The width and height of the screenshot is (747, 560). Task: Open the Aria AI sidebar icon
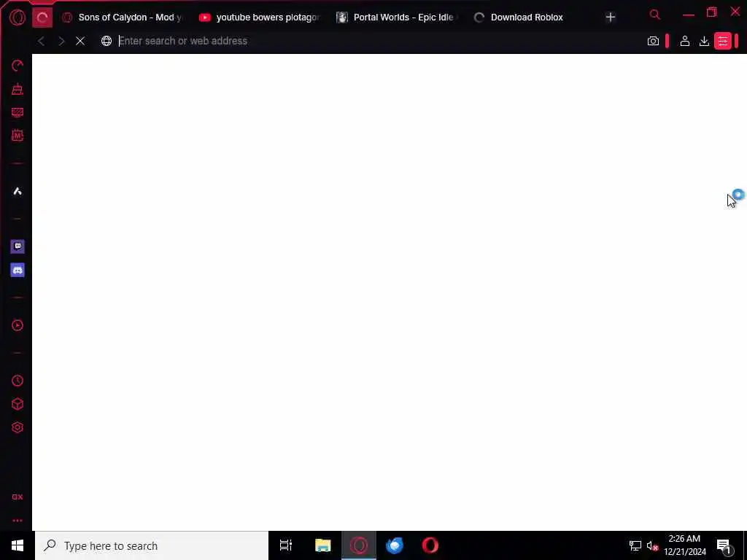coord(18,192)
